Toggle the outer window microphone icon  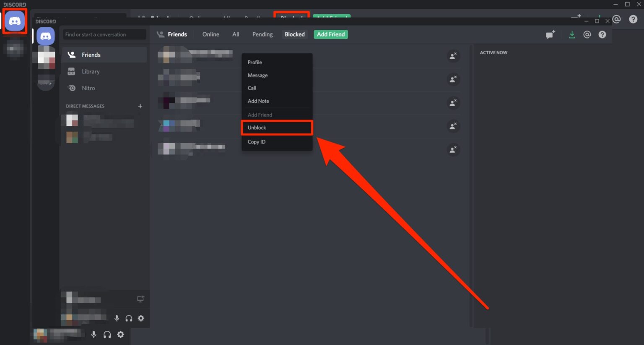[94, 335]
